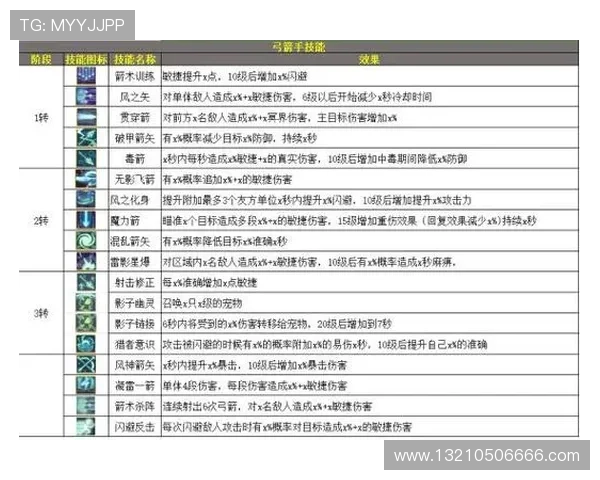The width and height of the screenshot is (600, 480).
Task: Select the skill name 闪避反击
Action: click(x=135, y=427)
